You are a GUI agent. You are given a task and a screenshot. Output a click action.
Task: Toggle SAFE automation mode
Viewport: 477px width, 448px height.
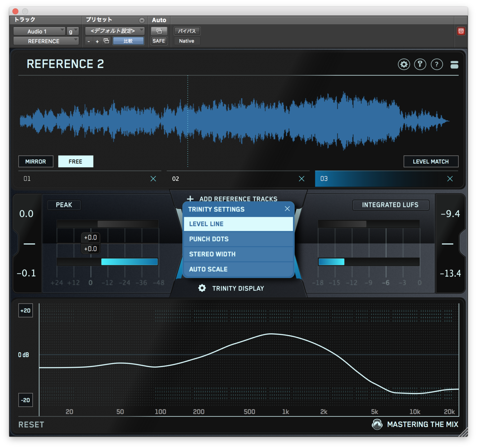tap(159, 41)
